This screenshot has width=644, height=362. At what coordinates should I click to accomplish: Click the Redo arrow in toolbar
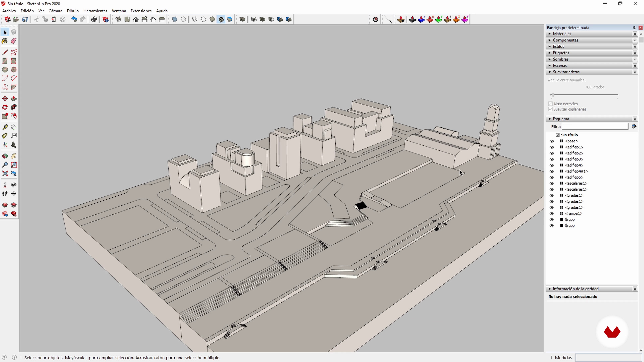point(83,19)
